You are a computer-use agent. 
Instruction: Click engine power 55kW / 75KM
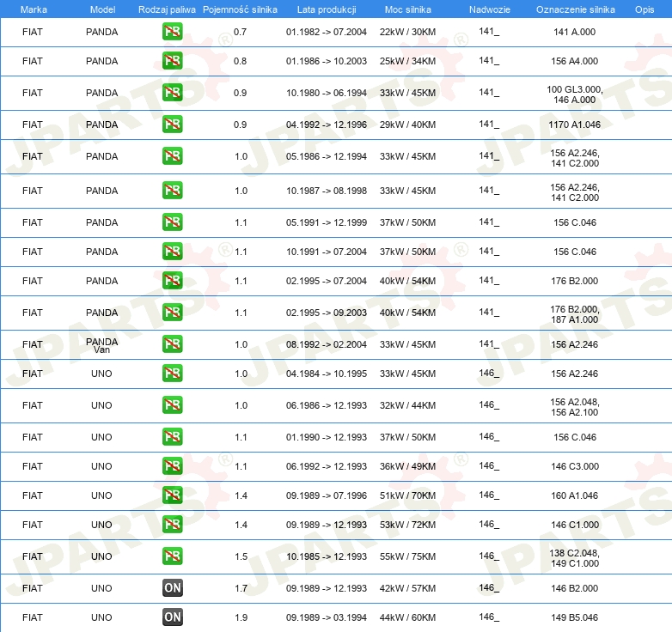[407, 556]
